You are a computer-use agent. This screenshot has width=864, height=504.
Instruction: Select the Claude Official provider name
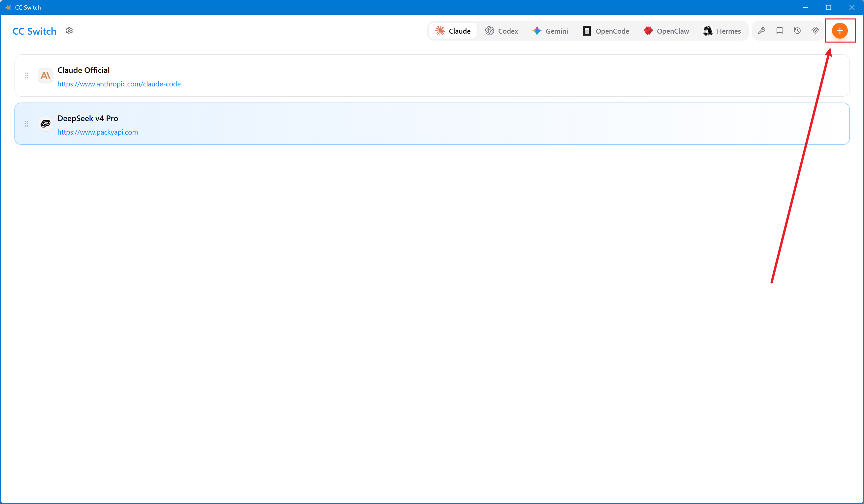(83, 70)
